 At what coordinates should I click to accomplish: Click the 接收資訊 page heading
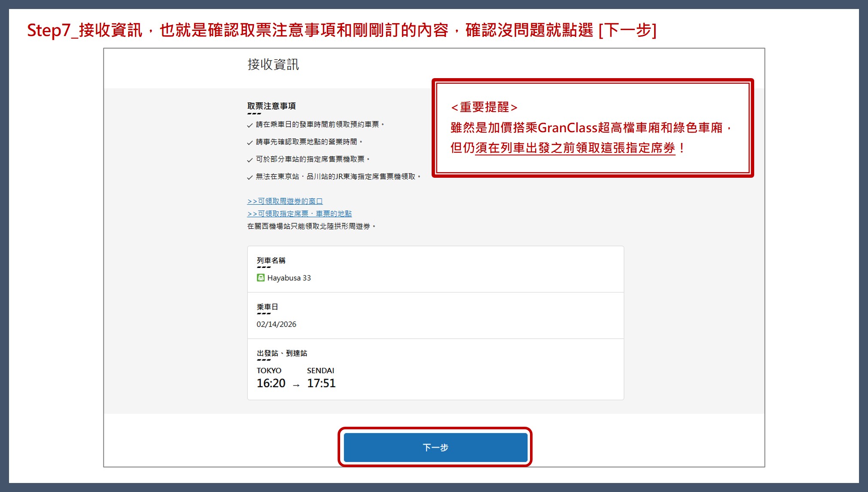click(273, 64)
